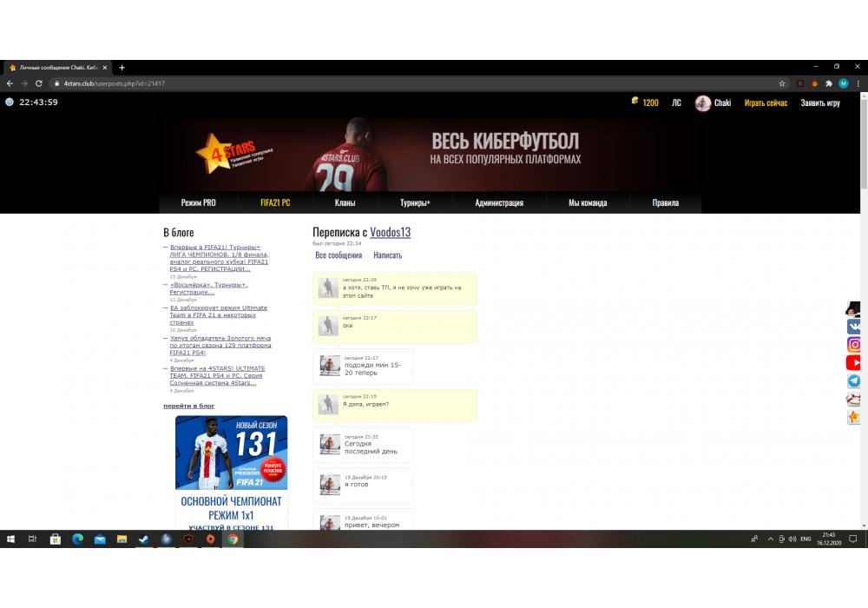Open the Xenys обладатель Золотого мяча post
Image resolution: width=868 pixels, height=608 pixels.
(220, 345)
